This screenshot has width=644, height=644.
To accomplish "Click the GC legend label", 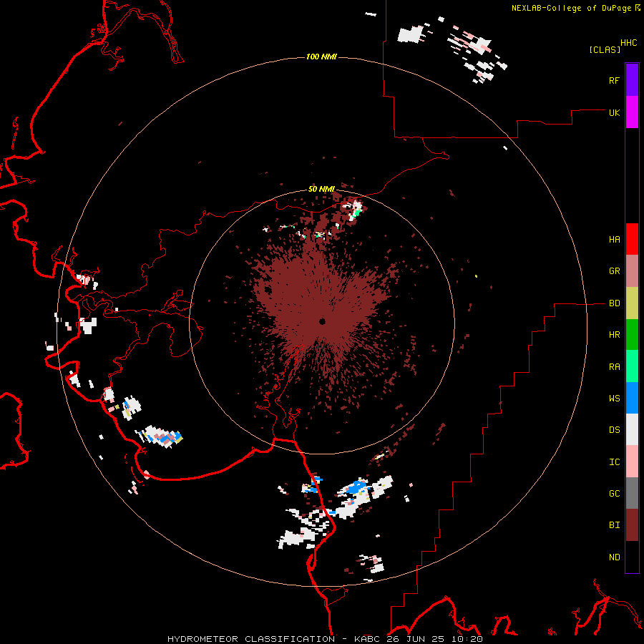I will 614,494.
